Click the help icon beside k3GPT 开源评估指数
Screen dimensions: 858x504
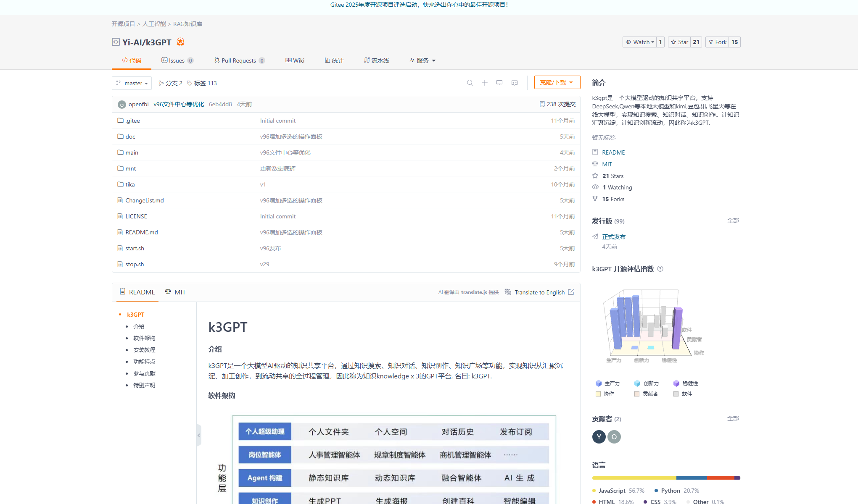(660, 269)
